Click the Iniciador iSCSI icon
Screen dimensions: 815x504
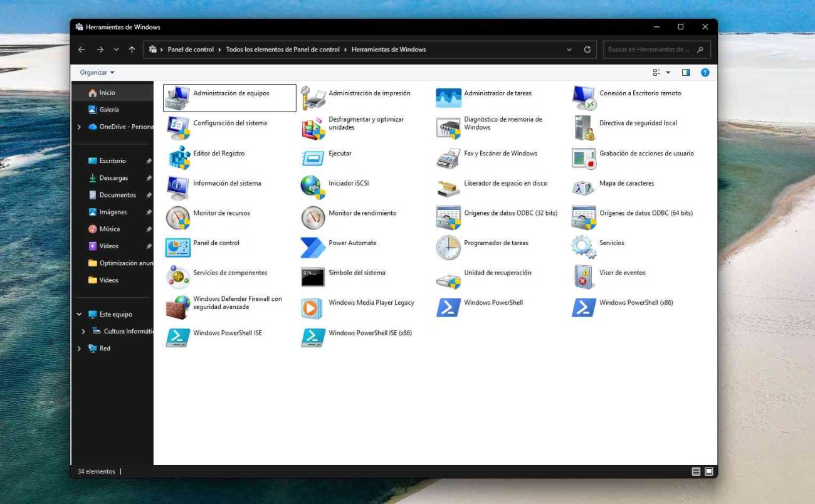[313, 187]
